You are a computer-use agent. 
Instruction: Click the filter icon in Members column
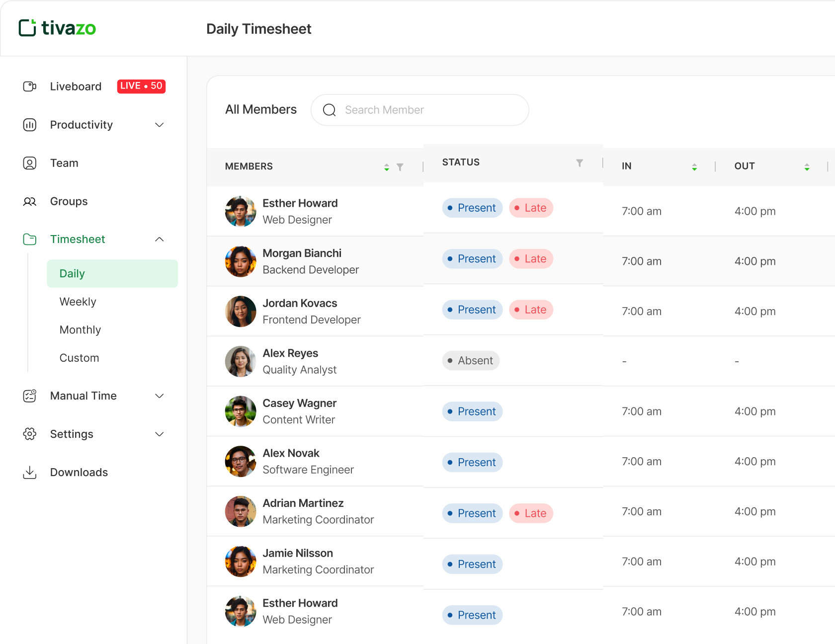400,167
